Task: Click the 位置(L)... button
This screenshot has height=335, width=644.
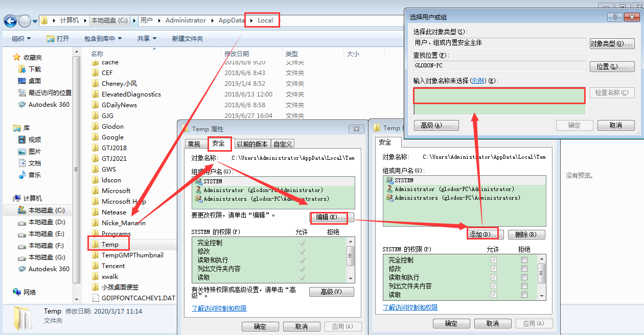Action: (612, 67)
